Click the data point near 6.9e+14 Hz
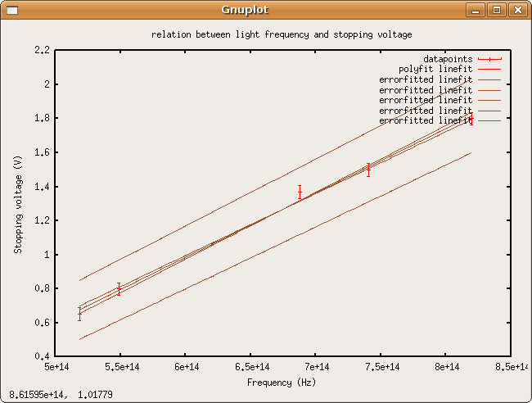The width and height of the screenshot is (532, 403). click(x=300, y=192)
